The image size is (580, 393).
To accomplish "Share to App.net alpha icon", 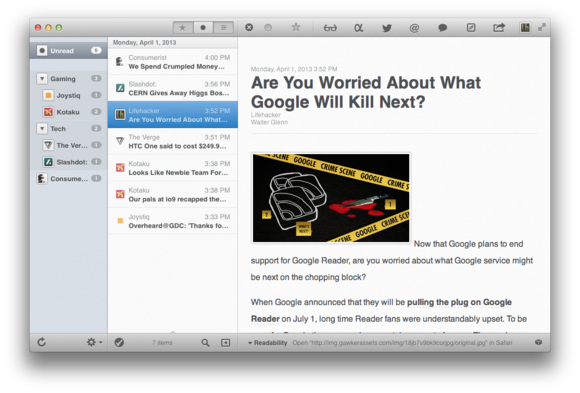I will 358,28.
